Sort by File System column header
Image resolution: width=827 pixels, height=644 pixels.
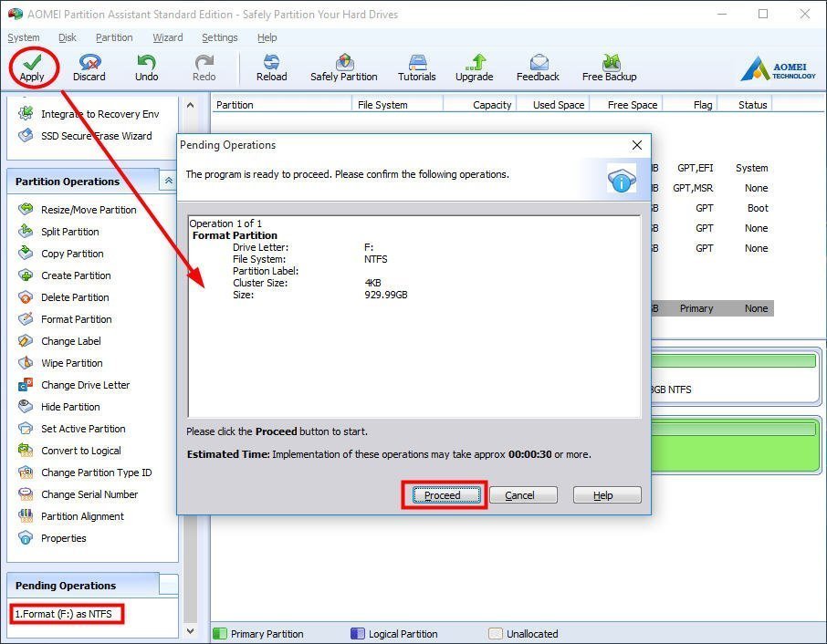click(x=397, y=105)
